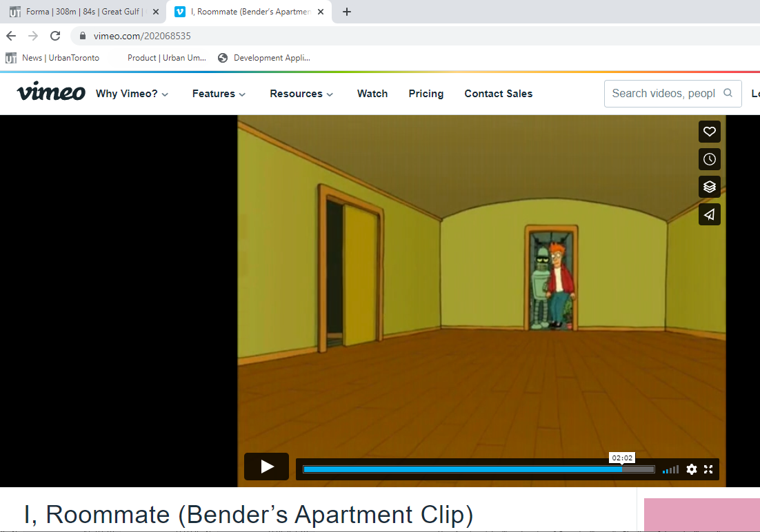Open News | UrbanToronto bookmark
This screenshot has height=532, width=760.
pyautogui.click(x=52, y=58)
